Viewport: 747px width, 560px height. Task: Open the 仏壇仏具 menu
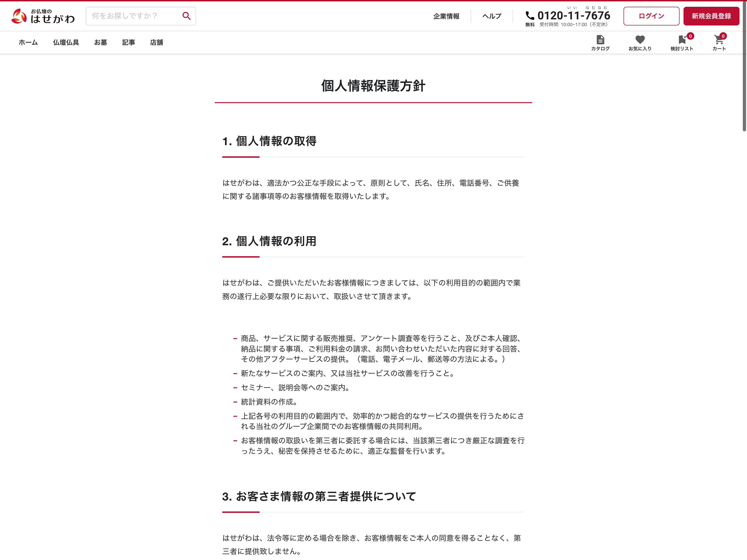tap(66, 42)
